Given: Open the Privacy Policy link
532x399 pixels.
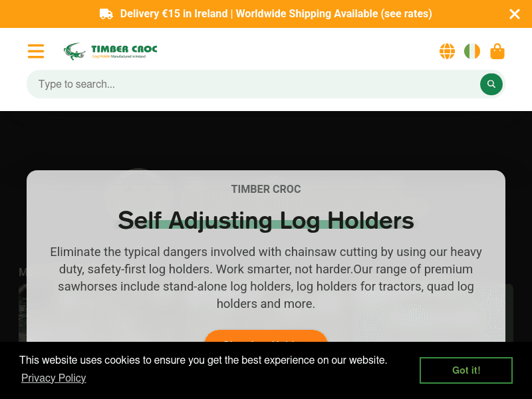Looking at the screenshot, I should (54, 378).
